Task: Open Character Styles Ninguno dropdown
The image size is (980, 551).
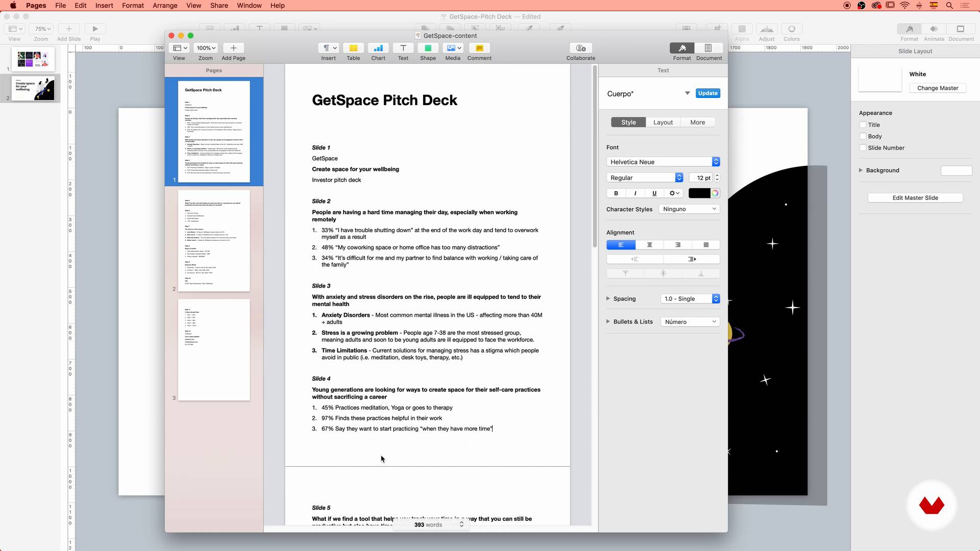Action: coord(690,209)
